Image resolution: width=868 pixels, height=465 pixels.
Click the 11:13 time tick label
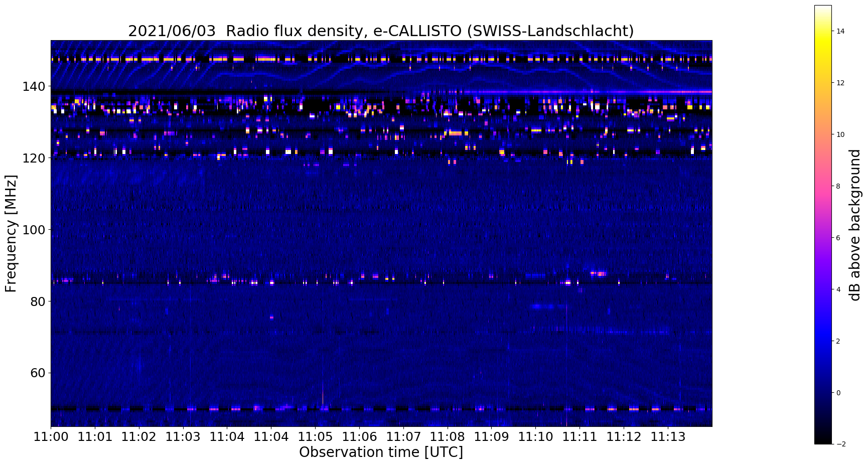coord(668,437)
